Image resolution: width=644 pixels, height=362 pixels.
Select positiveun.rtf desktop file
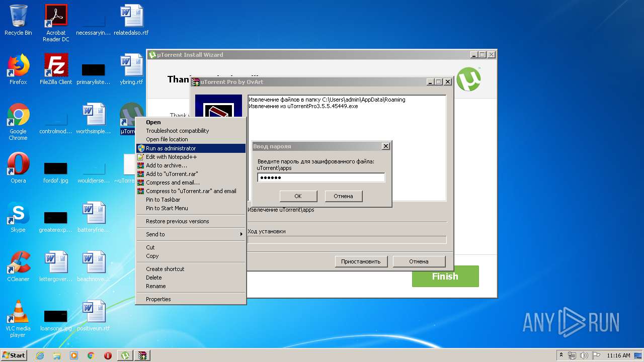94,316
